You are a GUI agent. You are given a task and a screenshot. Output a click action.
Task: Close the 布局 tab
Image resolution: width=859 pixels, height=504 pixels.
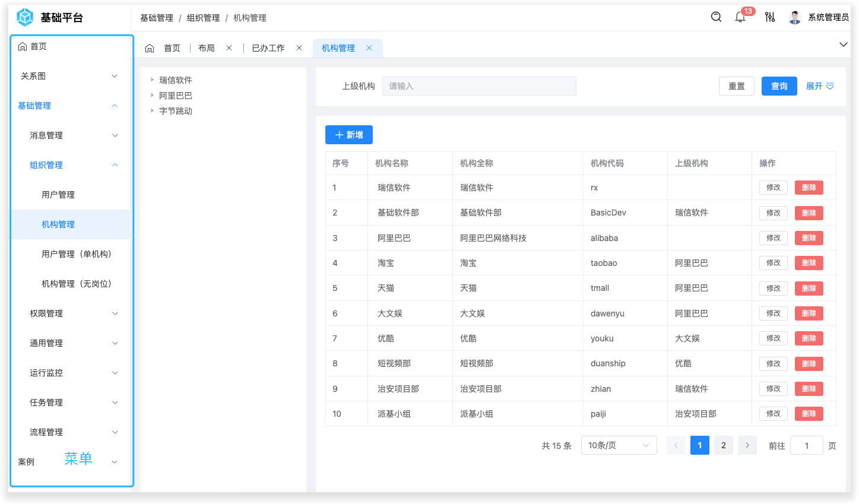click(x=229, y=48)
